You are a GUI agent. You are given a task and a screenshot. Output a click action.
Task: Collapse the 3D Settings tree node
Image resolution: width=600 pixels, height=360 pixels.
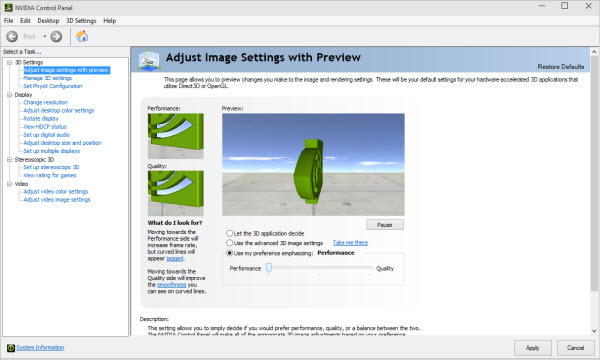click(9, 62)
